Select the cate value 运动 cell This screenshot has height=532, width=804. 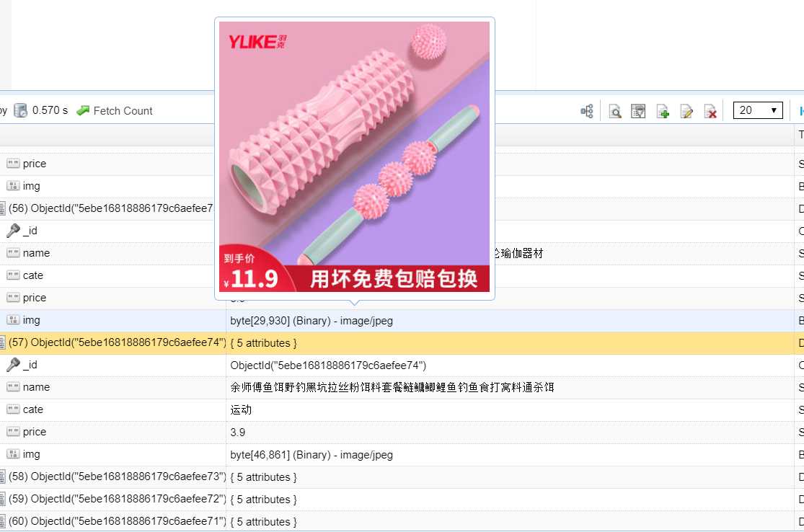pos(242,409)
